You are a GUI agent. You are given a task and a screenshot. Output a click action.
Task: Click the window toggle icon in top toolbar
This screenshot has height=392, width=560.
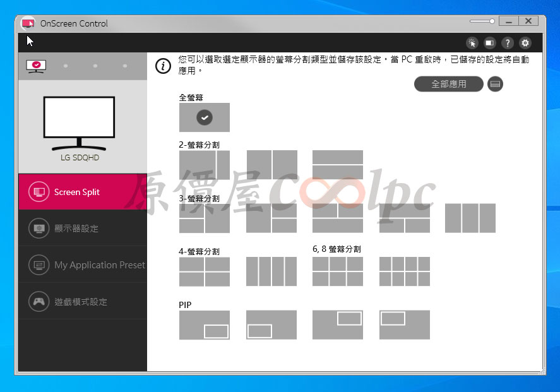pos(490,43)
